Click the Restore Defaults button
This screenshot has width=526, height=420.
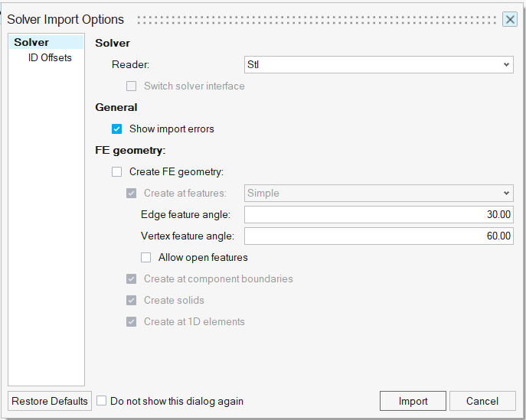coord(50,401)
